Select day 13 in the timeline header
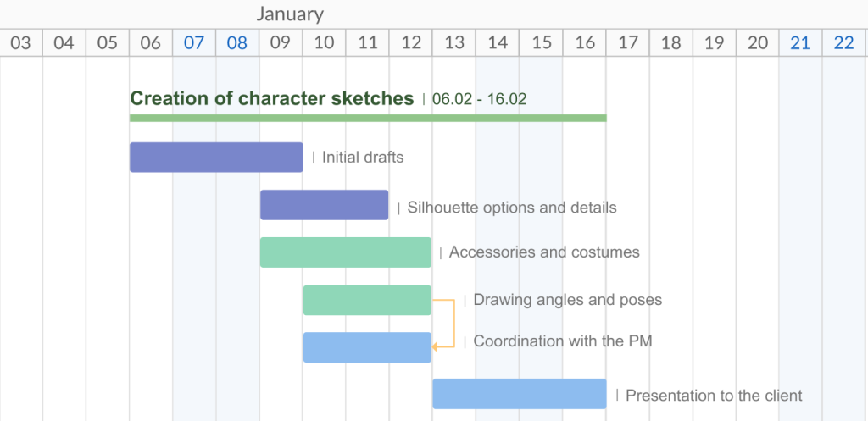Viewport: 868px width, 421px height. click(x=454, y=43)
